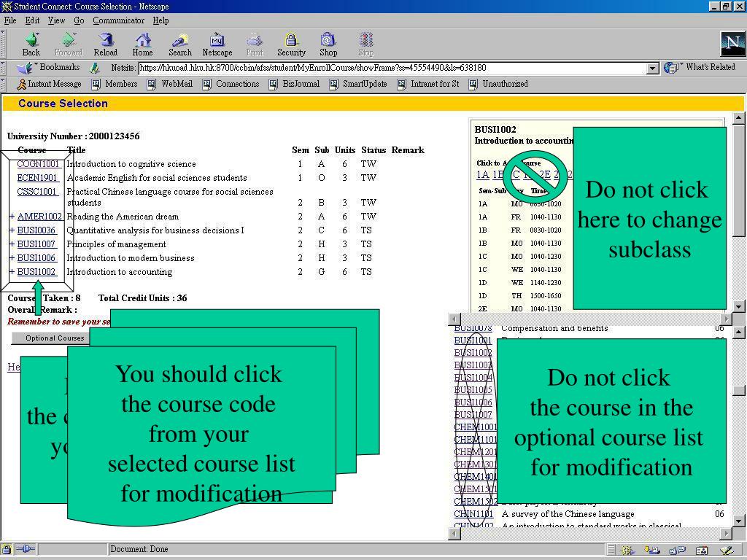Click the online connection status icon
The width and height of the screenshot is (747, 560).
coord(26,550)
